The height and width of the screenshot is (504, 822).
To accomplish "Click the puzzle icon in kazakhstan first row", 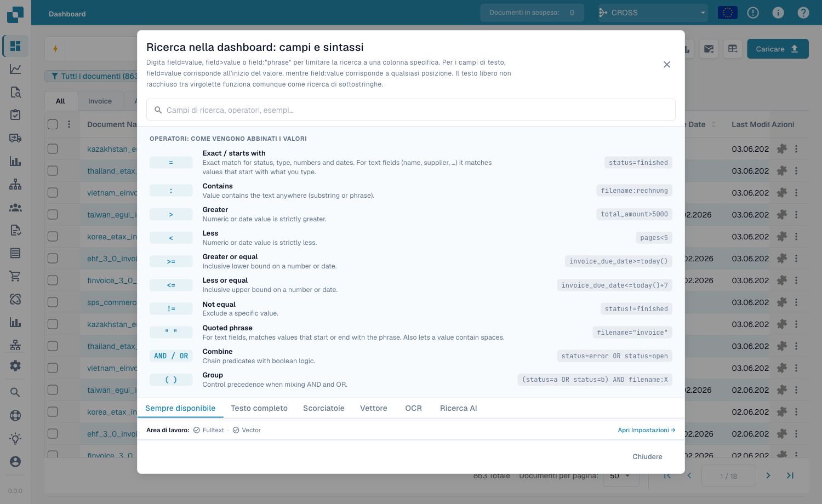I will (782, 148).
